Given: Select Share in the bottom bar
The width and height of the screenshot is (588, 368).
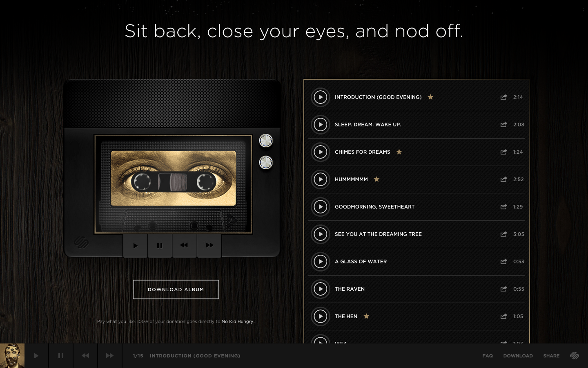Looking at the screenshot, I should [x=551, y=356].
